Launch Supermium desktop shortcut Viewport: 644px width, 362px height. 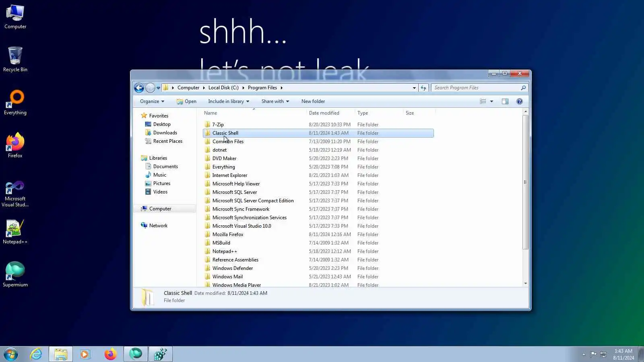tap(15, 275)
